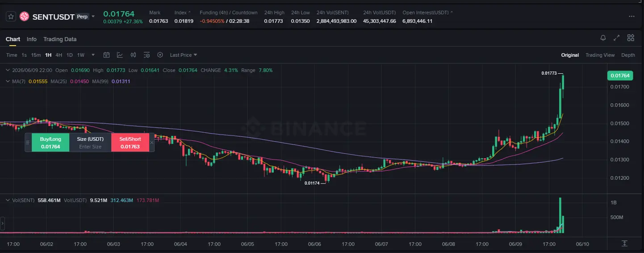Switch interval to 15m
This screenshot has height=253, width=644.
[36, 55]
